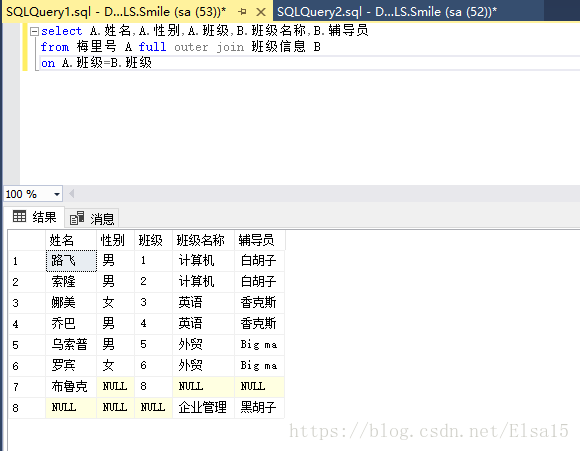Open the 消息 messages tab
This screenshot has width=580, height=451.
coord(92,218)
